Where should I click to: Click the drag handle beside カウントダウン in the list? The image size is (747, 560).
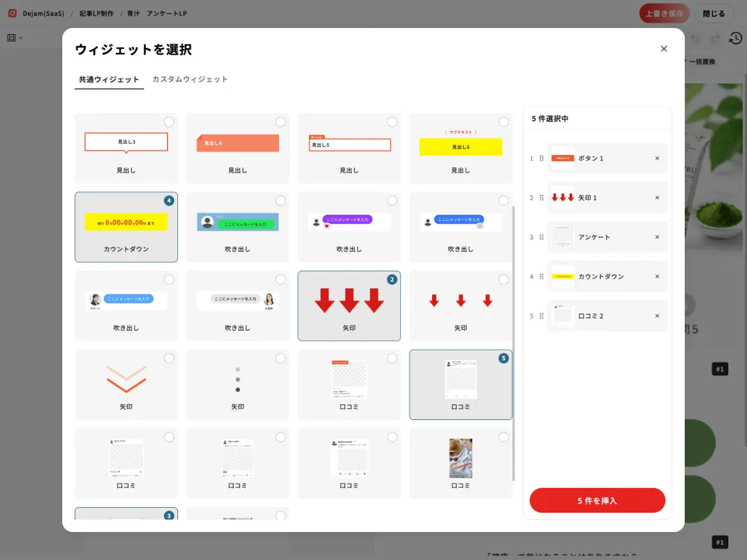(x=541, y=276)
